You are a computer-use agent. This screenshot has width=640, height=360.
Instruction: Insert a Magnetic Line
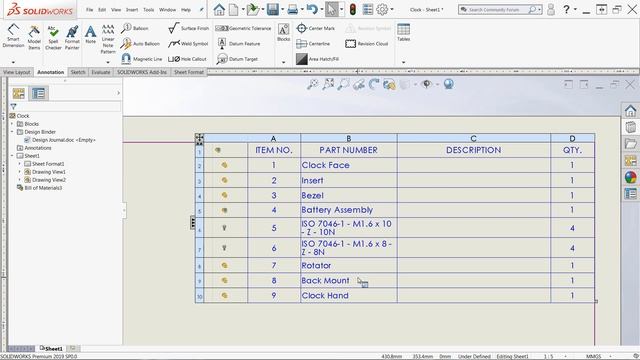[142, 59]
